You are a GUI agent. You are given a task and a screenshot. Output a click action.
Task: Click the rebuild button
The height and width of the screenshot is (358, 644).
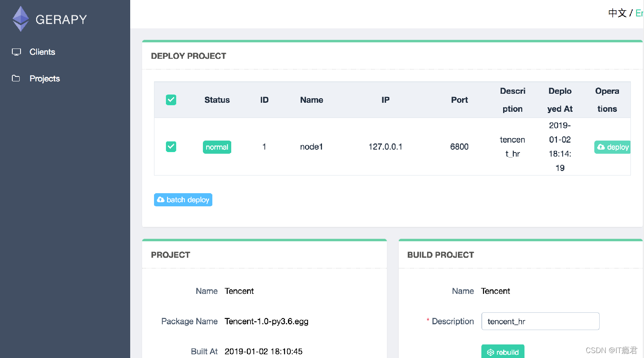[503, 352]
